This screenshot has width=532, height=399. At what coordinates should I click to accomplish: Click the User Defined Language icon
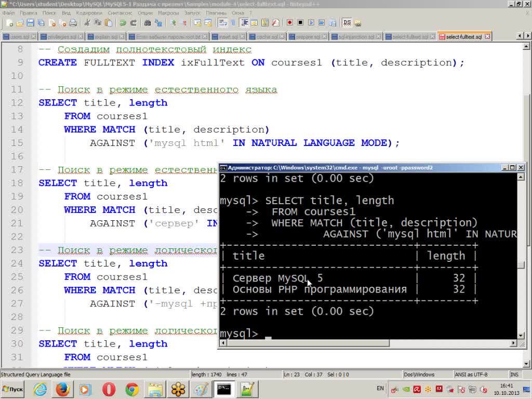pos(254,23)
